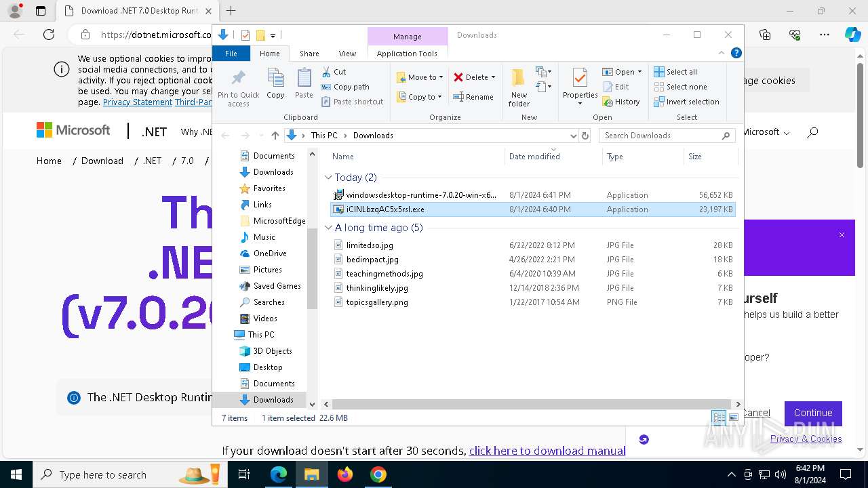The width and height of the screenshot is (868, 488).
Task: Switch to the View ribbon tab
Action: tap(347, 54)
